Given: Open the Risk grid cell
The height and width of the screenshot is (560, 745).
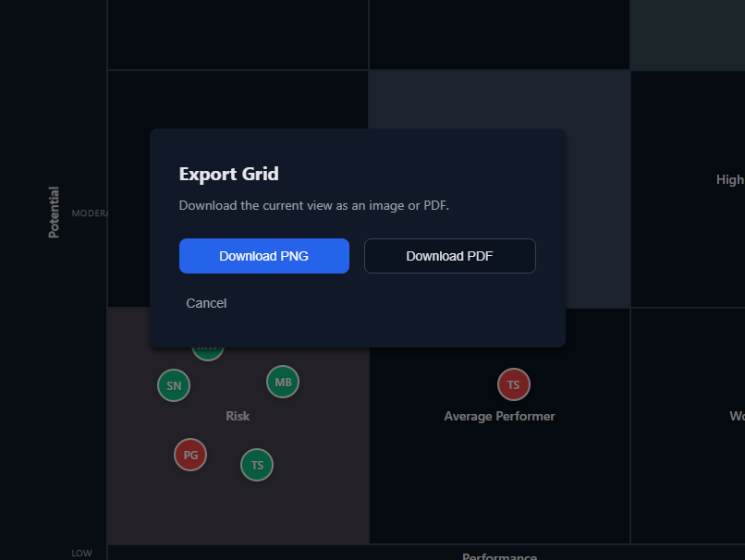Looking at the screenshot, I should pyautogui.click(x=238, y=416).
